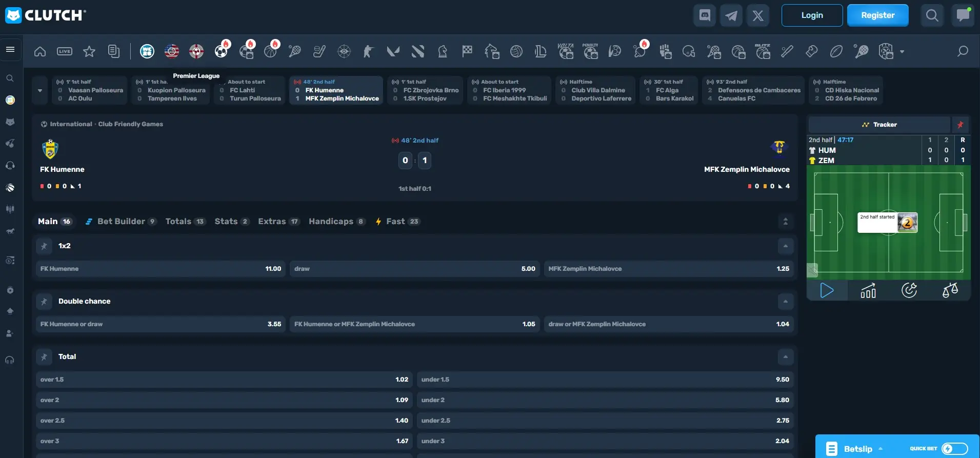980x458 pixels.
Task: Switch to the Bet Builder tab
Action: (x=121, y=222)
